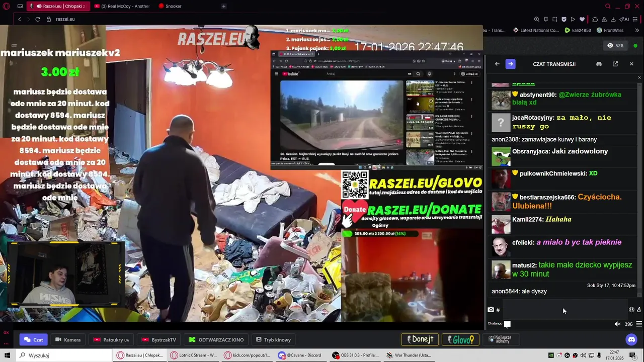Open Najlepsze Momenty highlights

(500, 339)
